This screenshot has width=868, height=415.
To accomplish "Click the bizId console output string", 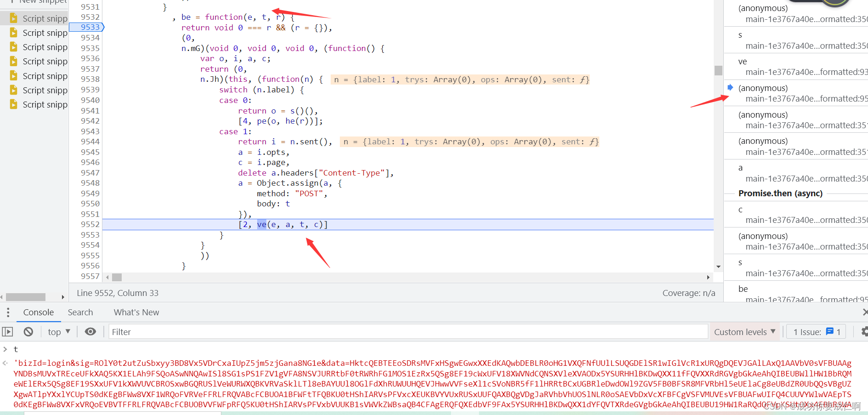I will click(x=432, y=384).
